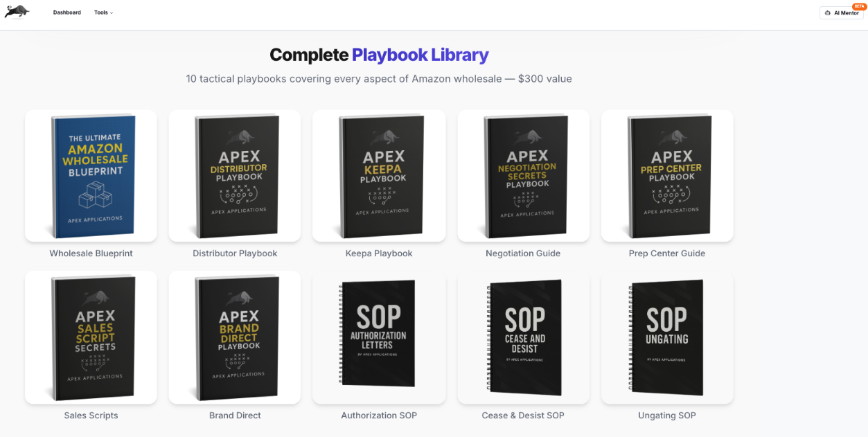Screen dimensions: 868x437
Task: Click the BETA badge on AI Mentor
Action: tap(858, 6)
